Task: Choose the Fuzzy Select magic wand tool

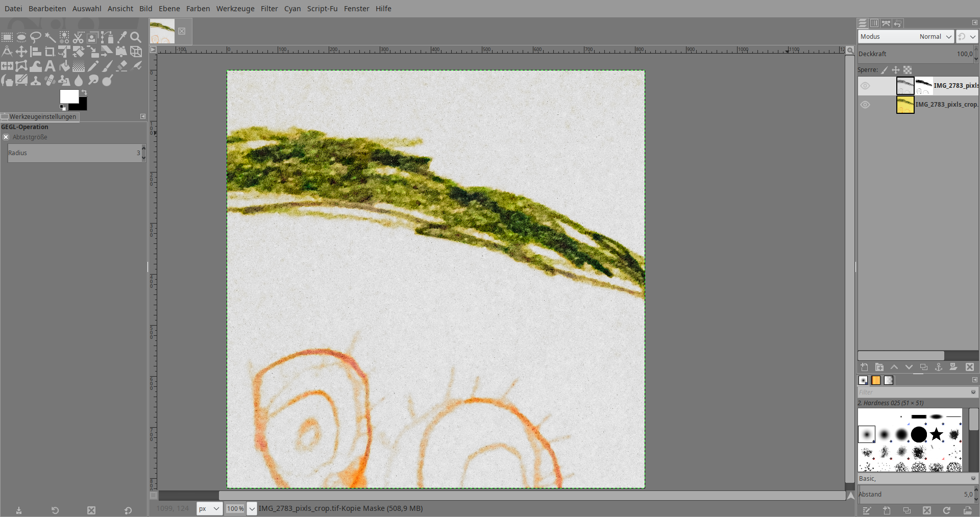Action: tap(50, 37)
